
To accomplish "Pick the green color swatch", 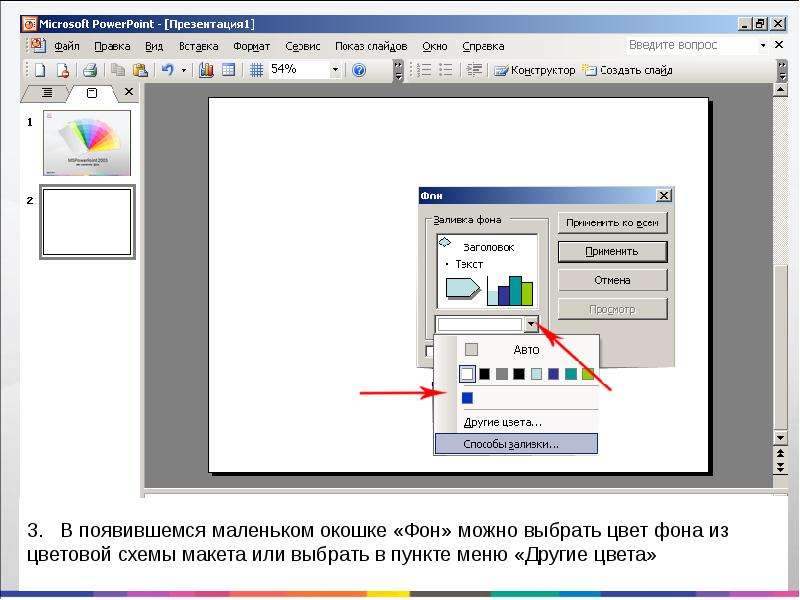I will pos(588,374).
